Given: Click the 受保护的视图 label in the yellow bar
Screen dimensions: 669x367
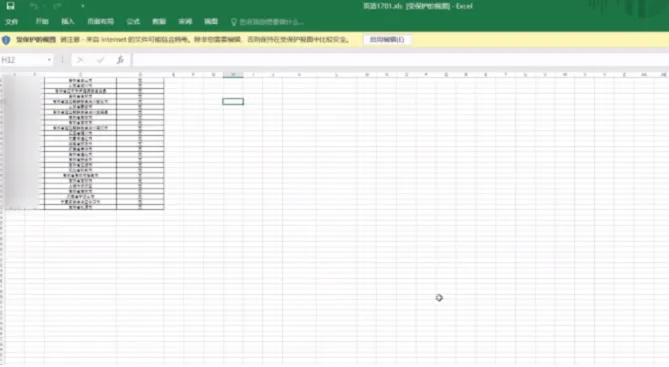Looking at the screenshot, I should pos(36,40).
